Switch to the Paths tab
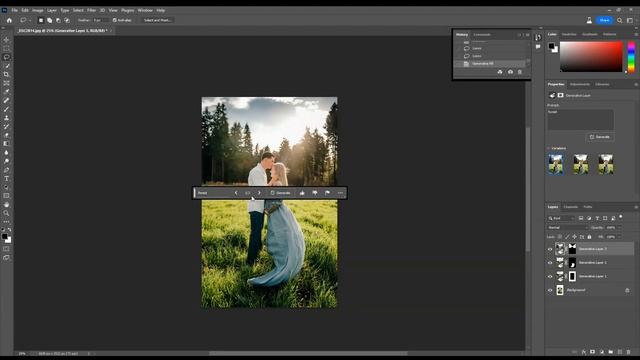 click(588, 207)
